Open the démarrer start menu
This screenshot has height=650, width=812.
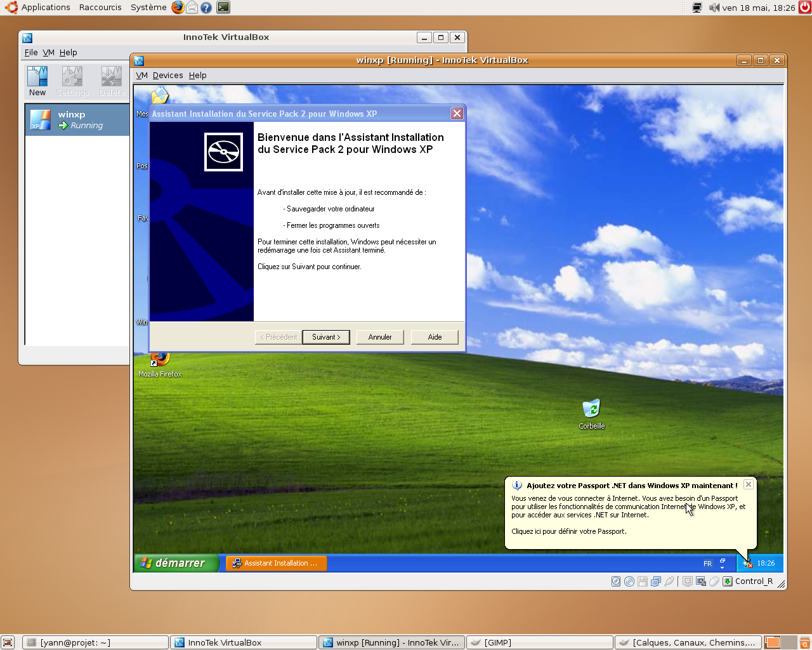174,563
